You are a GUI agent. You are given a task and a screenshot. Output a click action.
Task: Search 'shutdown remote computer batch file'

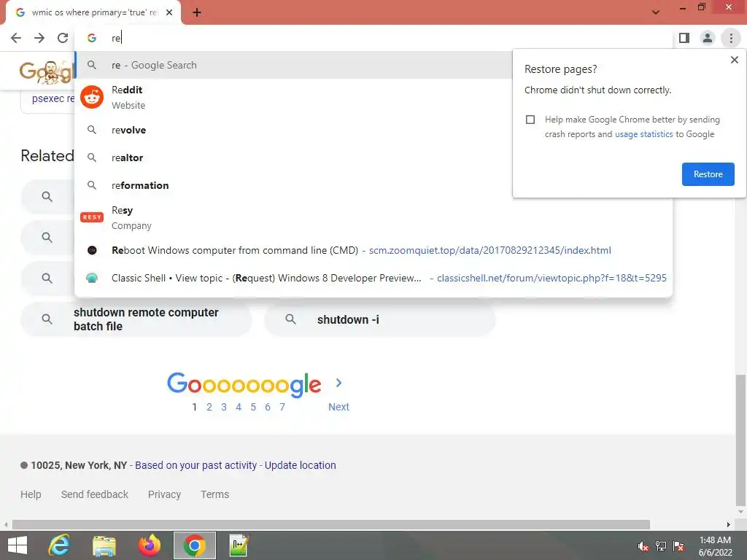pyautogui.click(x=136, y=319)
